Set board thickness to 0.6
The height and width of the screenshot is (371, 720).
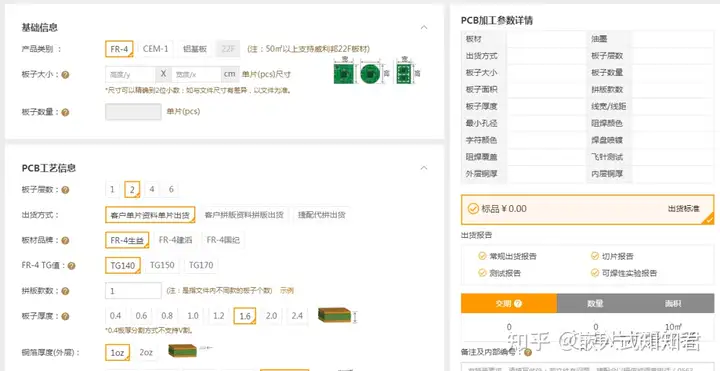pyautogui.click(x=141, y=316)
